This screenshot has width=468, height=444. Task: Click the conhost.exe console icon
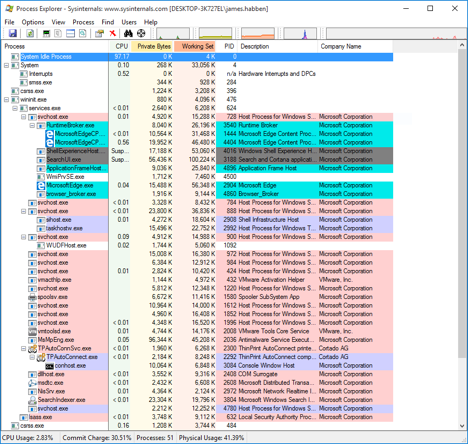tap(49, 366)
